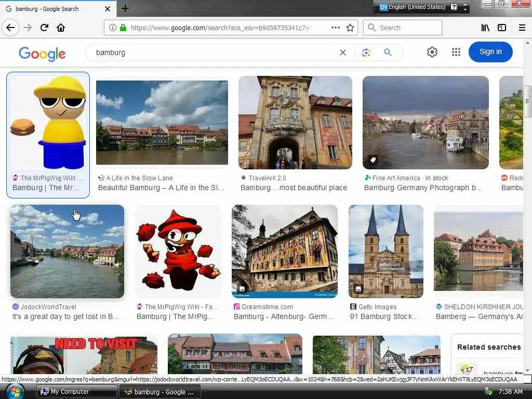Click the network tray icon
The width and height of the screenshot is (532, 399).
tap(488, 392)
